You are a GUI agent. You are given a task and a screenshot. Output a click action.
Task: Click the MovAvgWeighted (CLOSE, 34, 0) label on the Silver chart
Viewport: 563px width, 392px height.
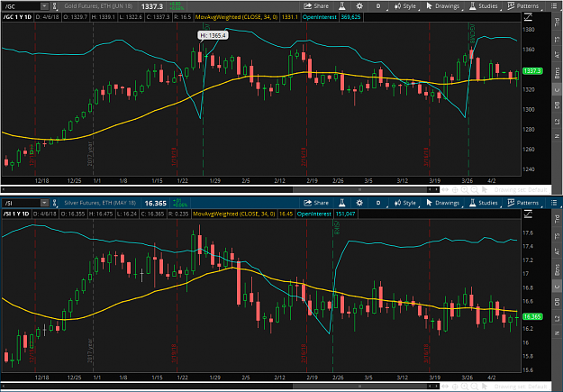pos(234,214)
